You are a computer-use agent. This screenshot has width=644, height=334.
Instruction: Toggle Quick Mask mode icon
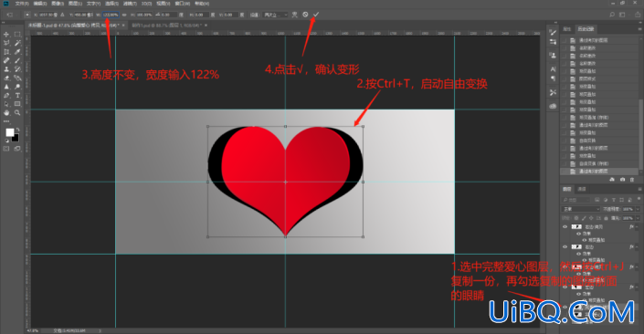pyautogui.click(x=6, y=149)
